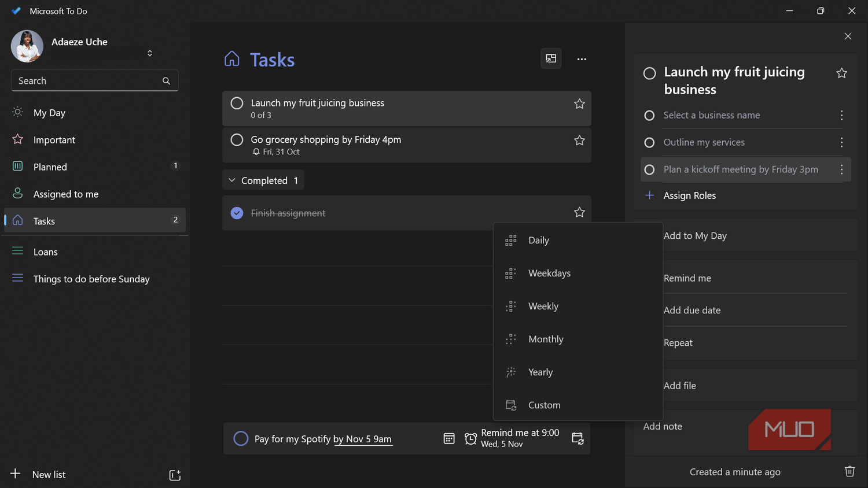Viewport: 868px width, 488px height.
Task: Open the Planned list
Action: (x=94, y=167)
